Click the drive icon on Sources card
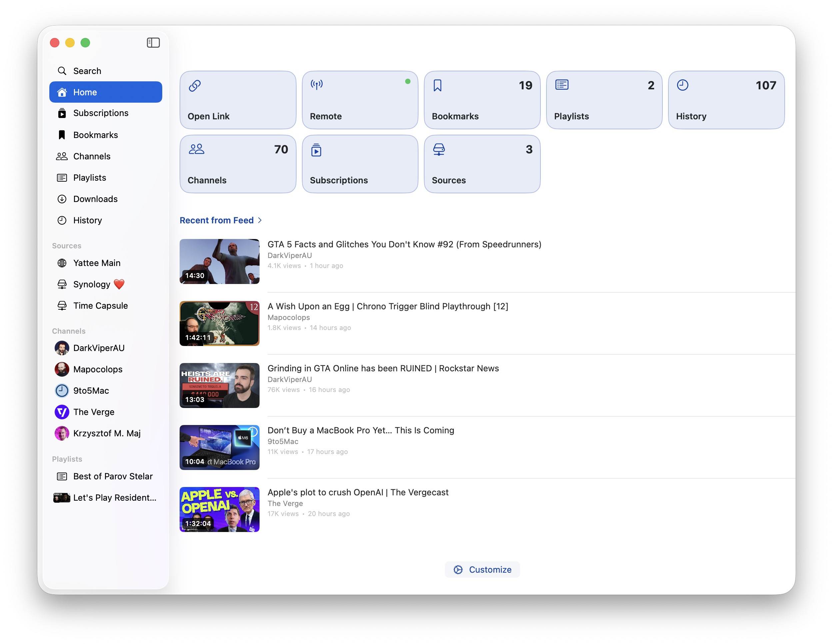This screenshot has width=833, height=644. click(x=439, y=150)
